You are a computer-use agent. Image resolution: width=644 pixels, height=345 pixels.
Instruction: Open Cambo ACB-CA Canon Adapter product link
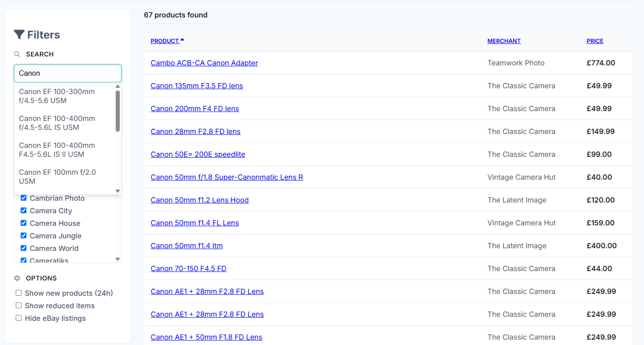pyautogui.click(x=204, y=63)
